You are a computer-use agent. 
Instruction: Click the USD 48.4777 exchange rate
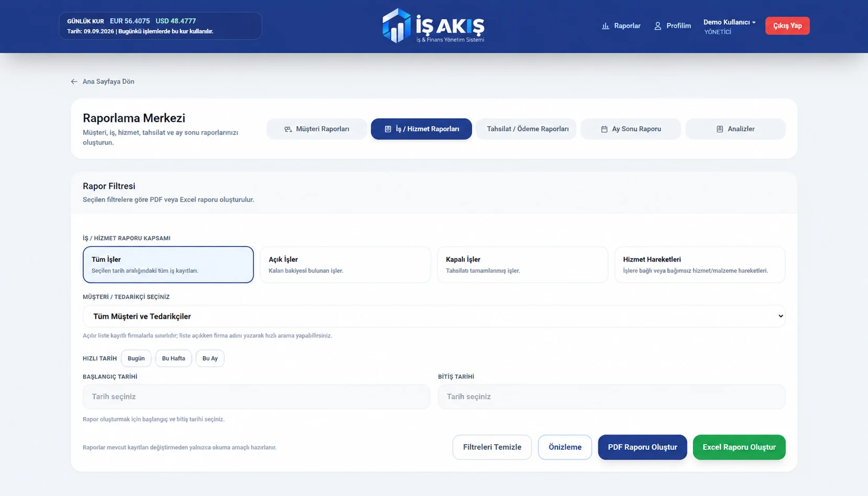tap(176, 21)
